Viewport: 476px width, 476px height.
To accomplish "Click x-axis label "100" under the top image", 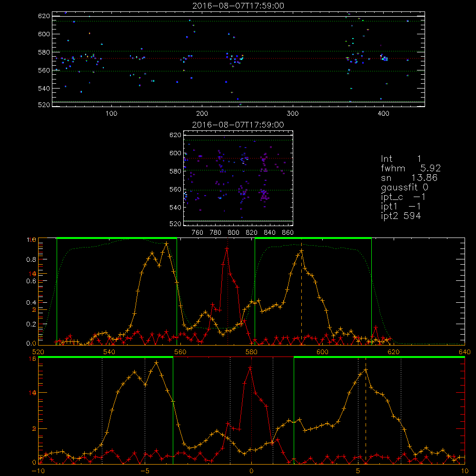I will pyautogui.click(x=111, y=114).
